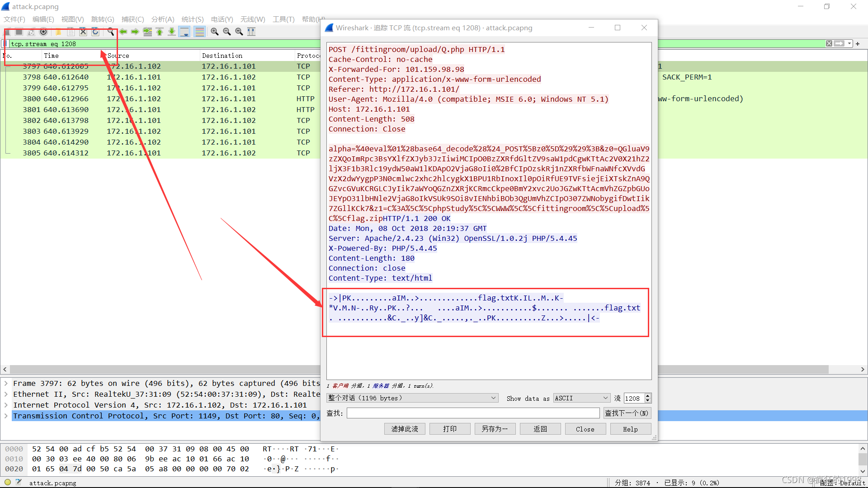868x488 pixels.
Task: Go forward in packet history arrow
Action: [x=135, y=32]
